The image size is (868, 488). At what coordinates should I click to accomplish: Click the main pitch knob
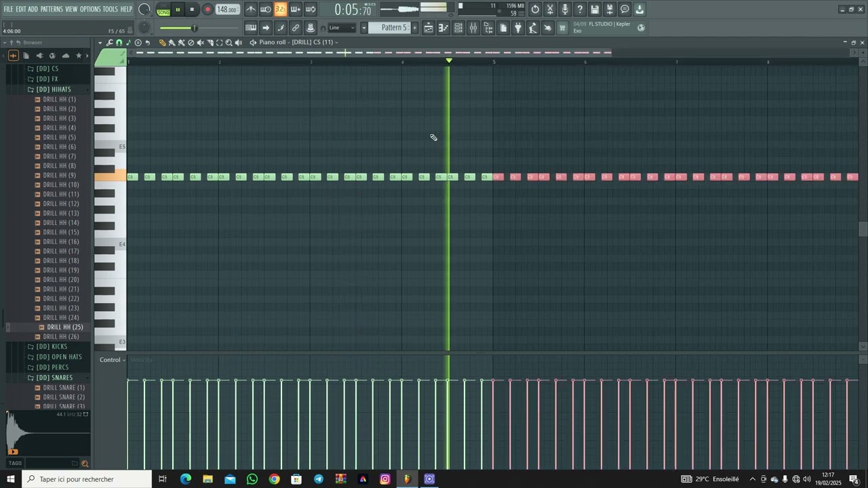click(144, 28)
